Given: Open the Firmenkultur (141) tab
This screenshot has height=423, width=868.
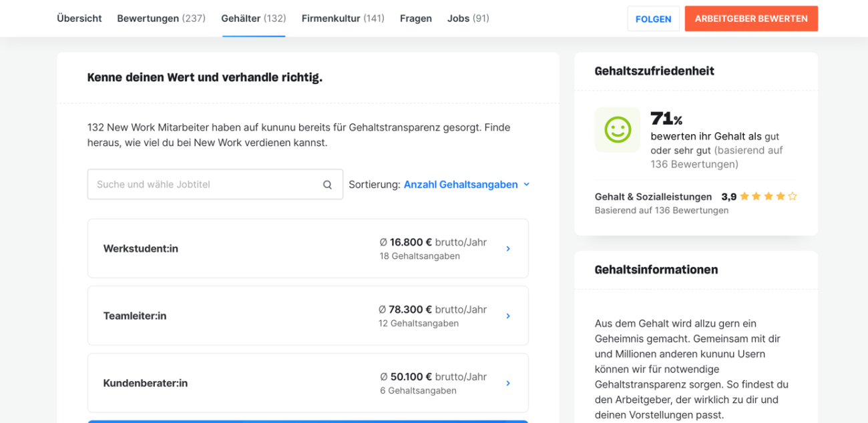Looking at the screenshot, I should tap(343, 19).
